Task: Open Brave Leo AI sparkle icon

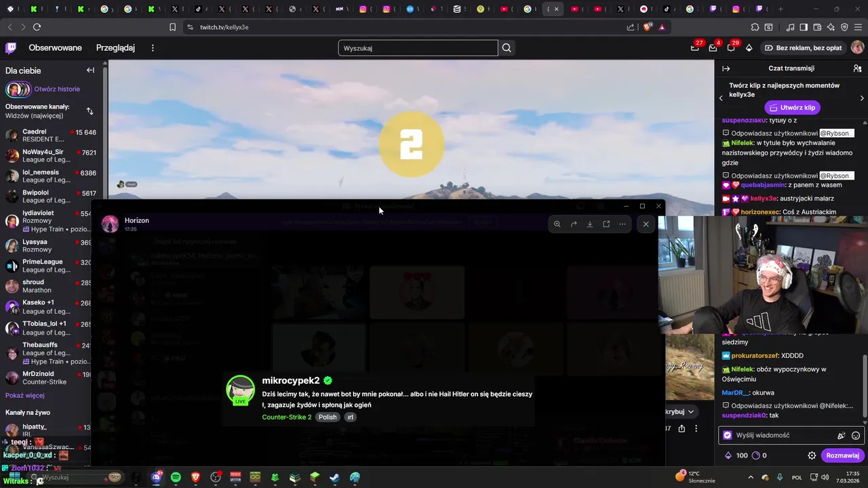Action: 831,27
